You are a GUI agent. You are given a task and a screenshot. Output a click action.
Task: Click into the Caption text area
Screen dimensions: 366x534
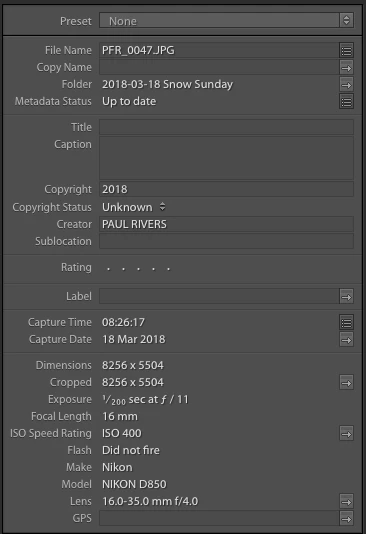pyautogui.click(x=226, y=158)
